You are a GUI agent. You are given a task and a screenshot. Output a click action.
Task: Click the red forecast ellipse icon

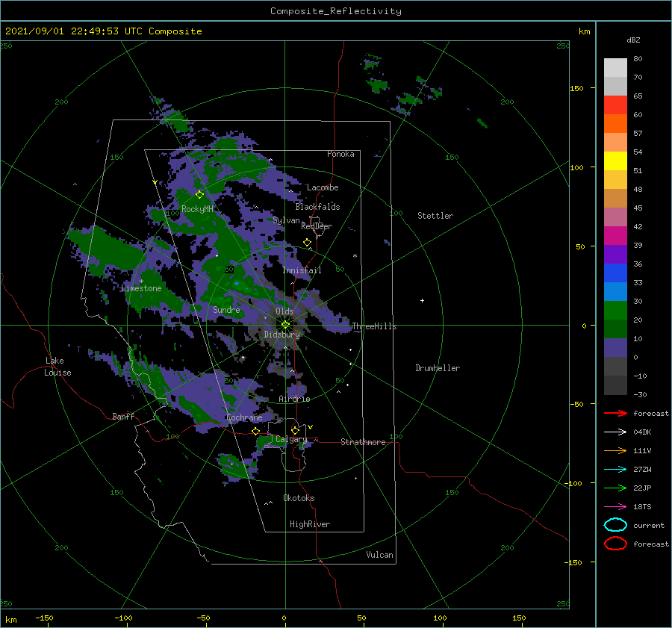pos(615,544)
